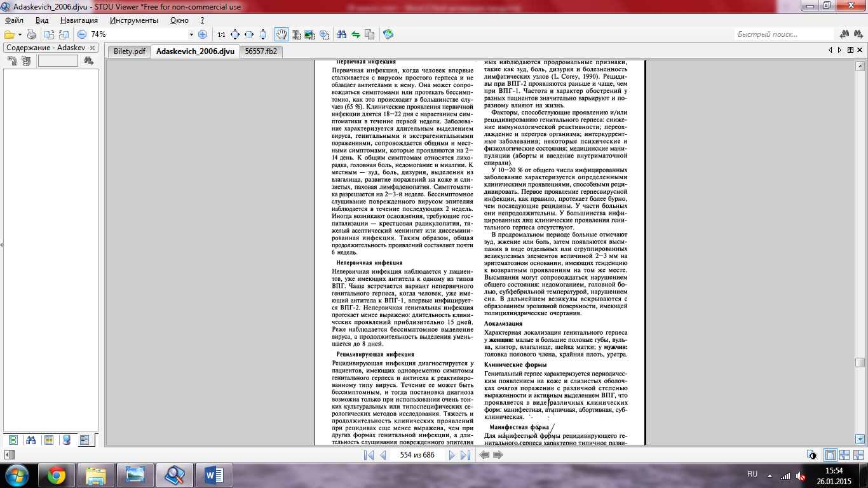This screenshot has width=868, height=488.
Task: Activate the text selection tool
Action: (295, 34)
